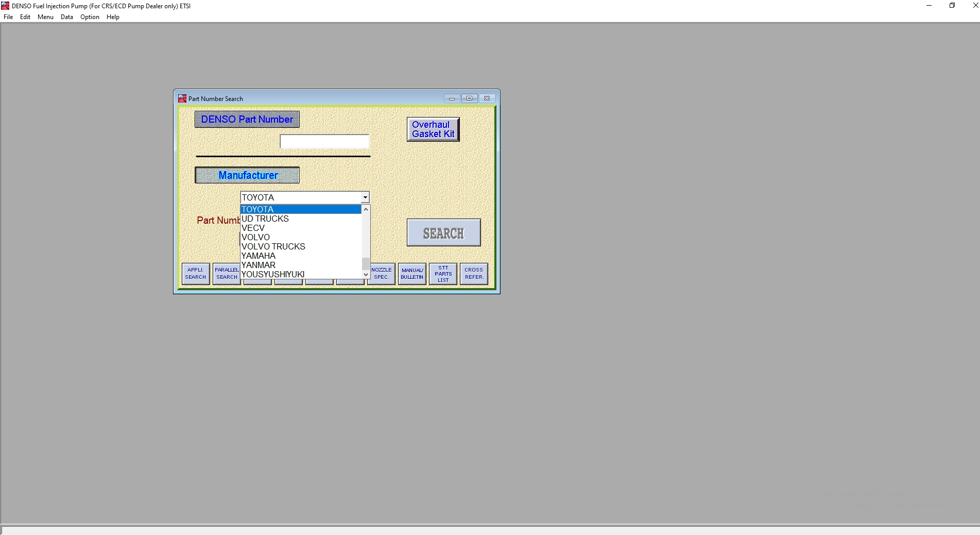980x535 pixels.
Task: Choose YAMAHA from the manufacturer list
Action: pyautogui.click(x=301, y=256)
